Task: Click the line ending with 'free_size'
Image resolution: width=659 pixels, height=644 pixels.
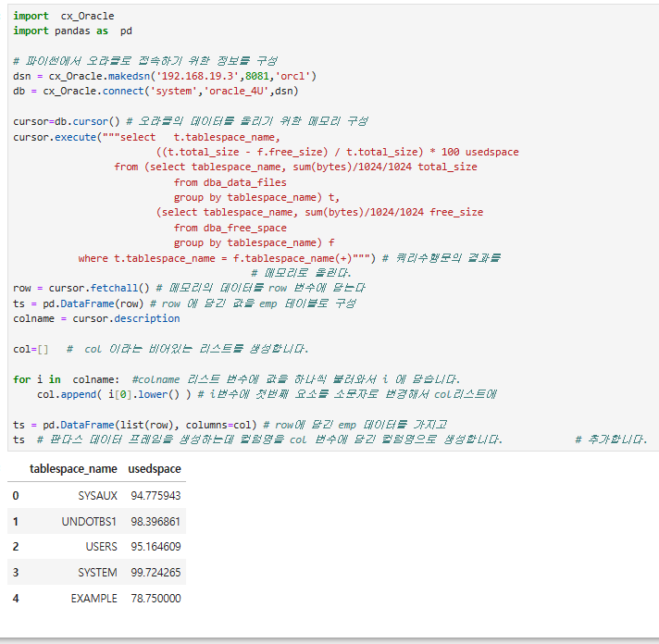Action: point(319,213)
